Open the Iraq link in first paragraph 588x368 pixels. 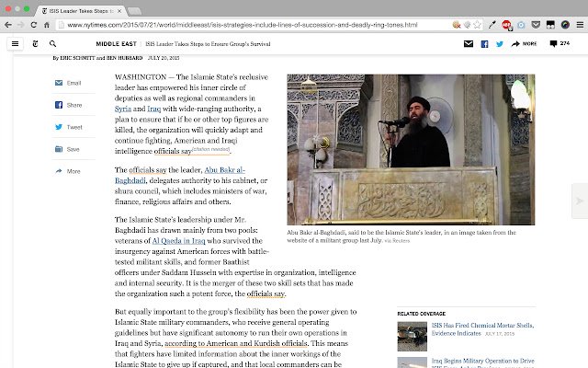point(154,109)
